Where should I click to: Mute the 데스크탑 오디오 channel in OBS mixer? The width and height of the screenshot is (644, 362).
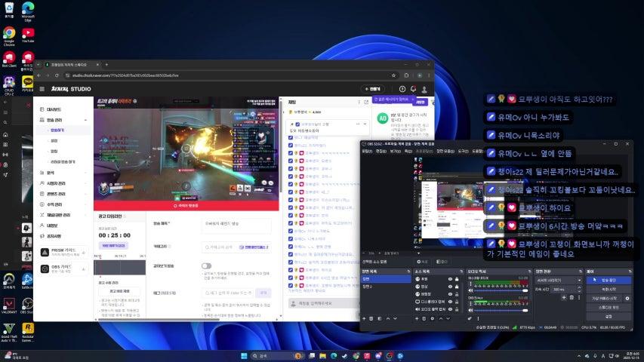470,290
